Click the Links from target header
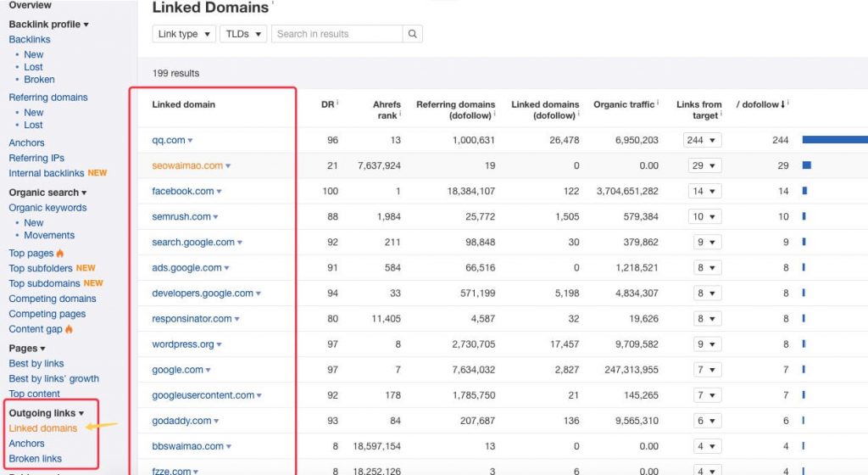The image size is (868, 475). click(x=699, y=109)
